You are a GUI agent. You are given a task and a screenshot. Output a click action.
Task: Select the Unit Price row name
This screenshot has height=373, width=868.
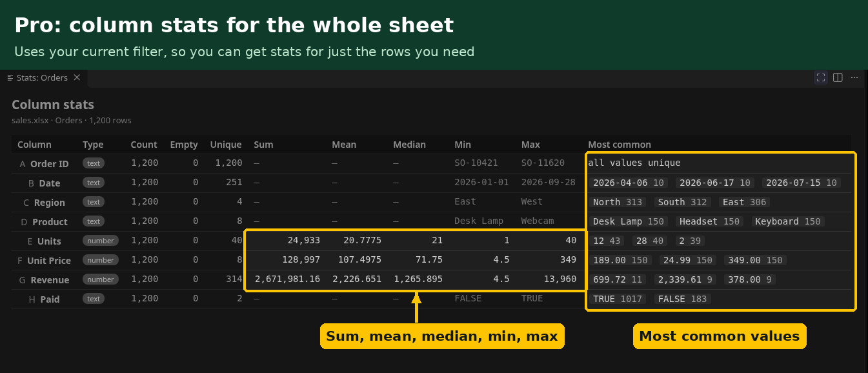49,261
